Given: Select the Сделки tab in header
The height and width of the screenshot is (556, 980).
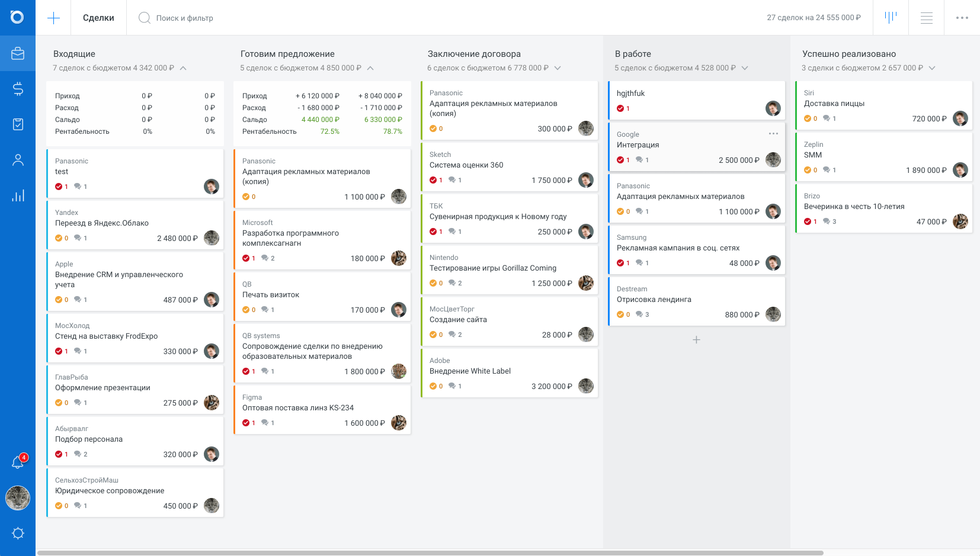Looking at the screenshot, I should (98, 18).
